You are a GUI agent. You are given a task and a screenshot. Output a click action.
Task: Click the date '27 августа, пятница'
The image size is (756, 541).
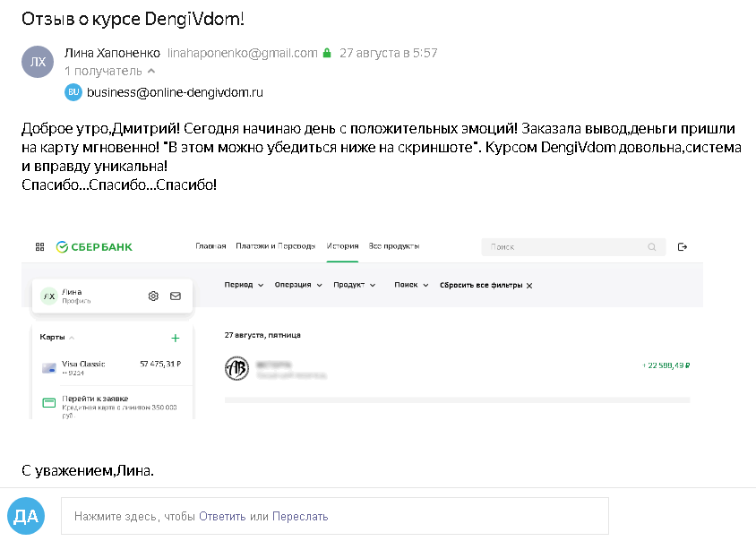click(262, 335)
